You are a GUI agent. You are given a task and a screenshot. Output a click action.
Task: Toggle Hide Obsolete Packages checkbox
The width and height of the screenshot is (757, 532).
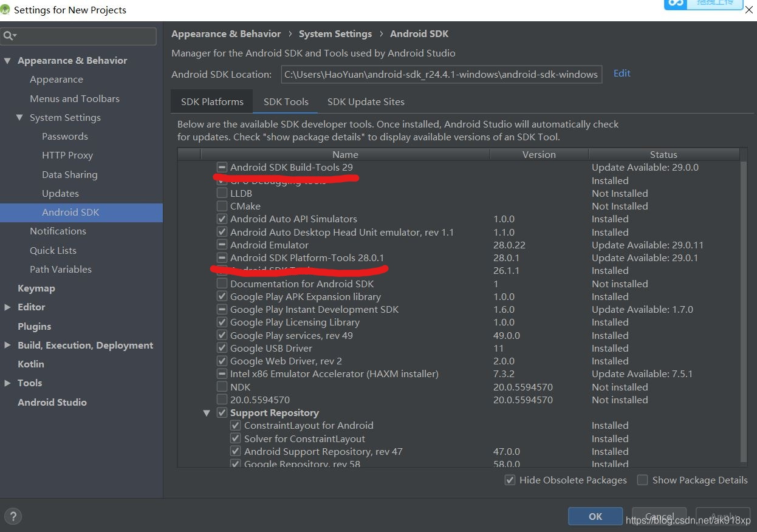(x=510, y=480)
